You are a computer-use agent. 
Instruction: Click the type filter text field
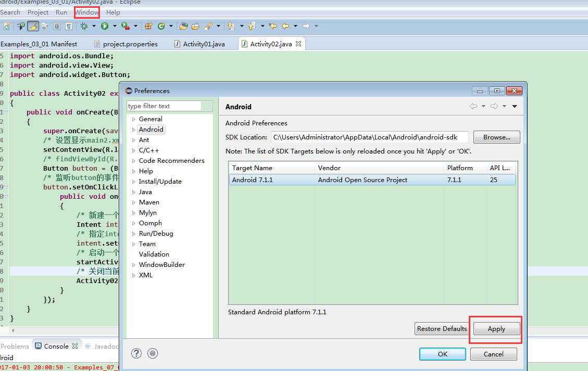point(169,106)
